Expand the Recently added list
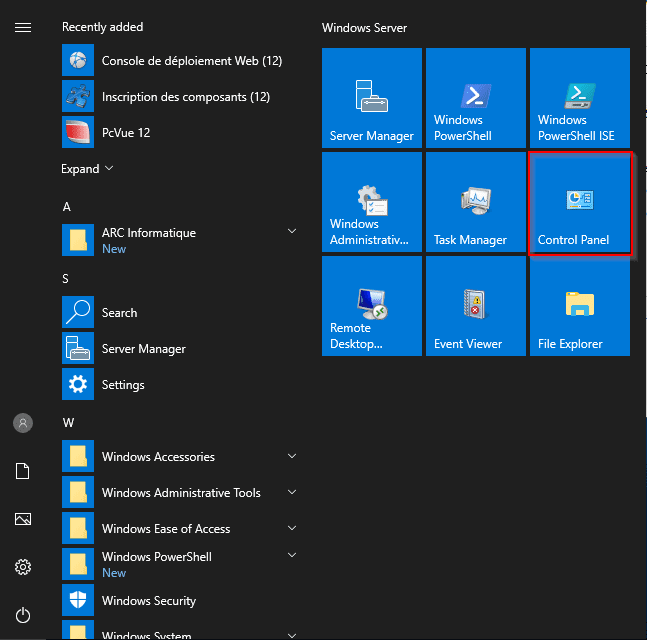Screen dimensions: 647x640 point(87,169)
